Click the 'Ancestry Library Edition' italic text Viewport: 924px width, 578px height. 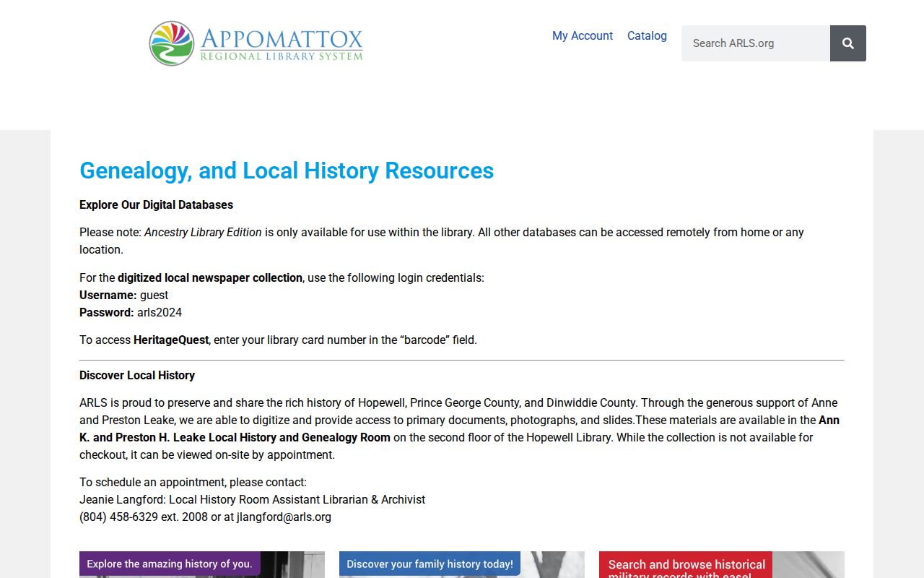[203, 232]
